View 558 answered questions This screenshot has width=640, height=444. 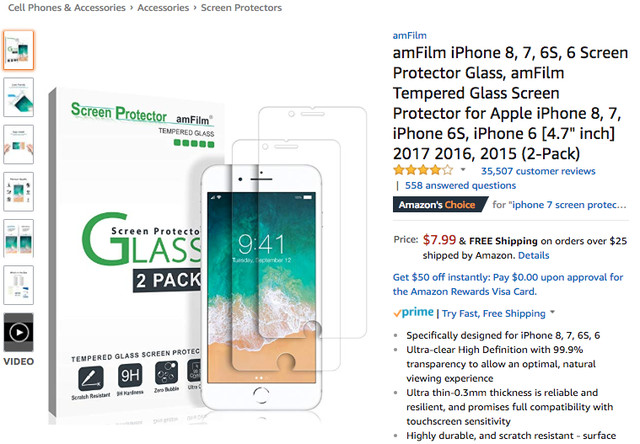click(x=460, y=185)
